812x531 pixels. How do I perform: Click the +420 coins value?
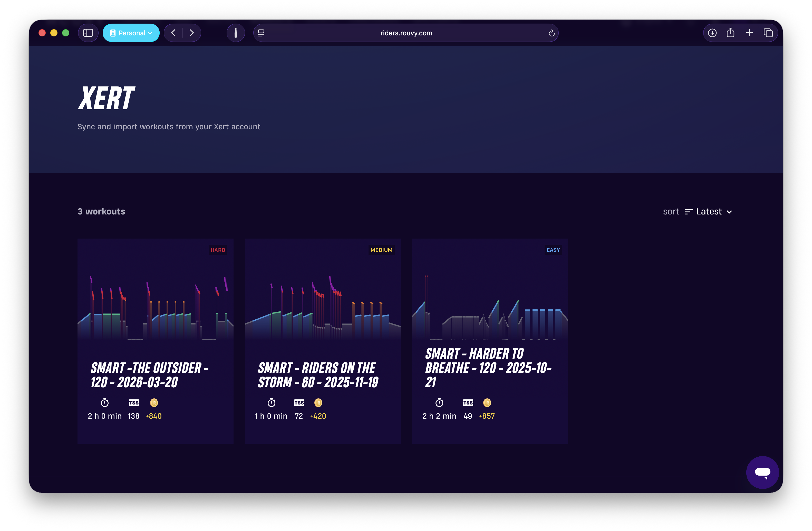pos(318,416)
